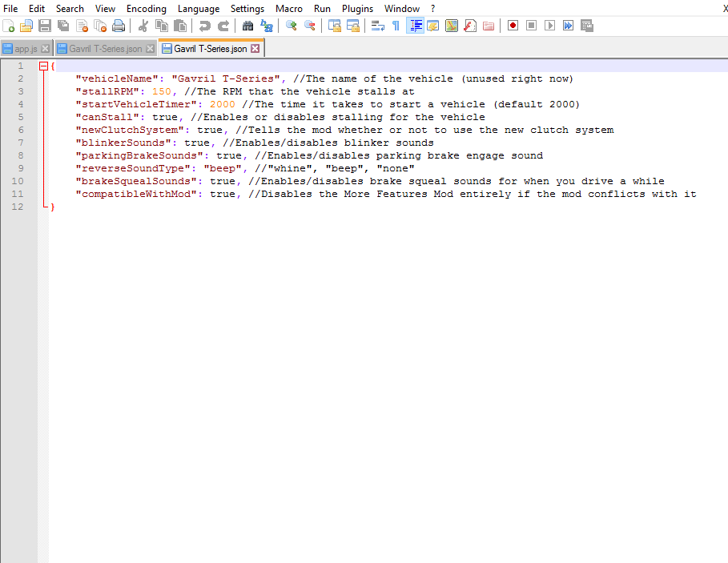Screen dimensions: 728x563
Task: Click line number 12 in the margin
Action: coord(18,207)
